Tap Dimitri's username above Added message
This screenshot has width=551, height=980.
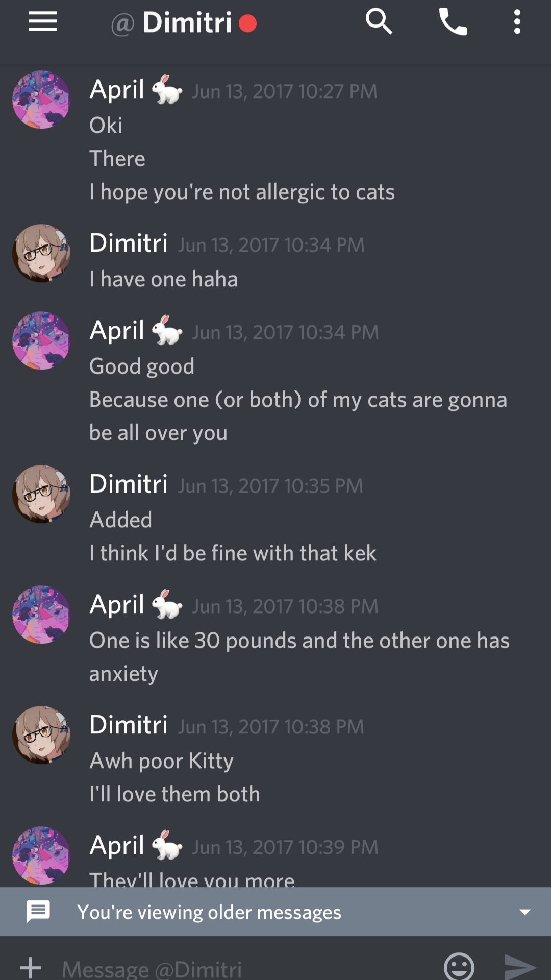click(129, 483)
